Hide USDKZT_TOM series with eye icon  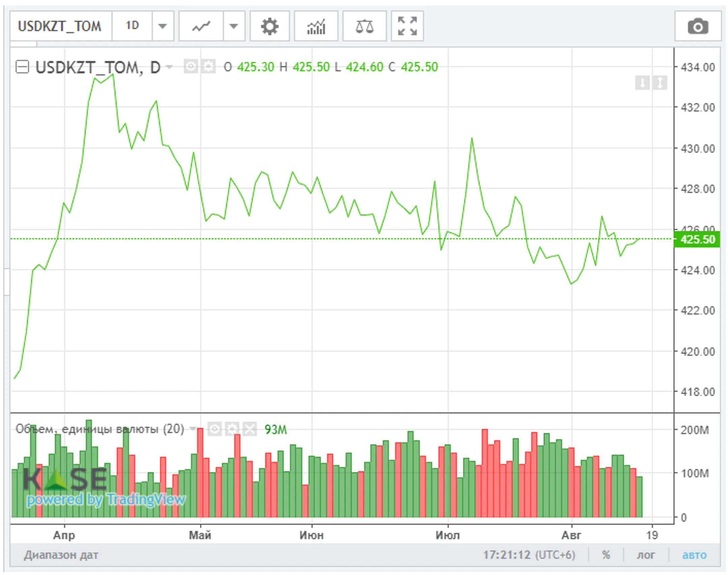[x=191, y=67]
